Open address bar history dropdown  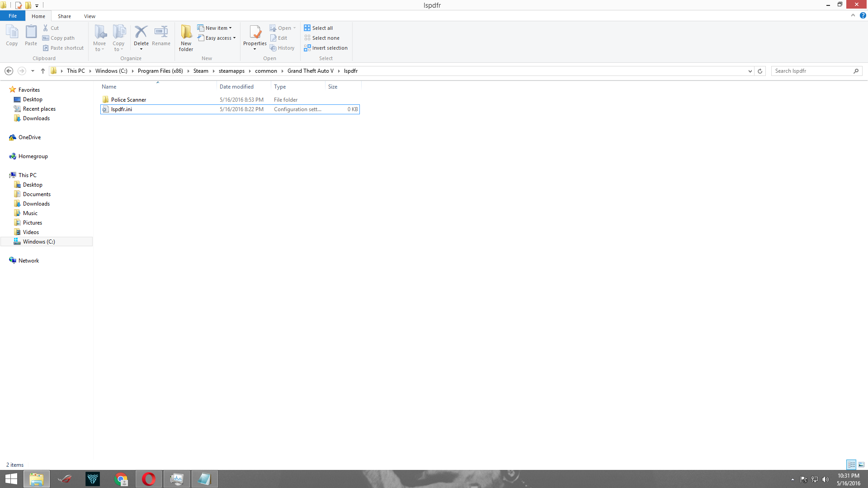(750, 71)
